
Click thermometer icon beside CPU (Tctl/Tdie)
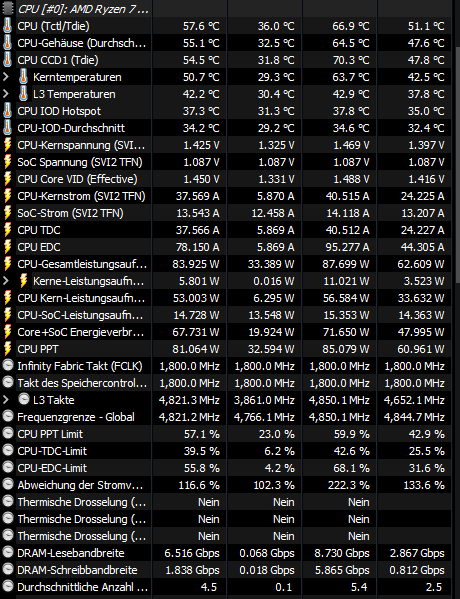click(x=7, y=26)
